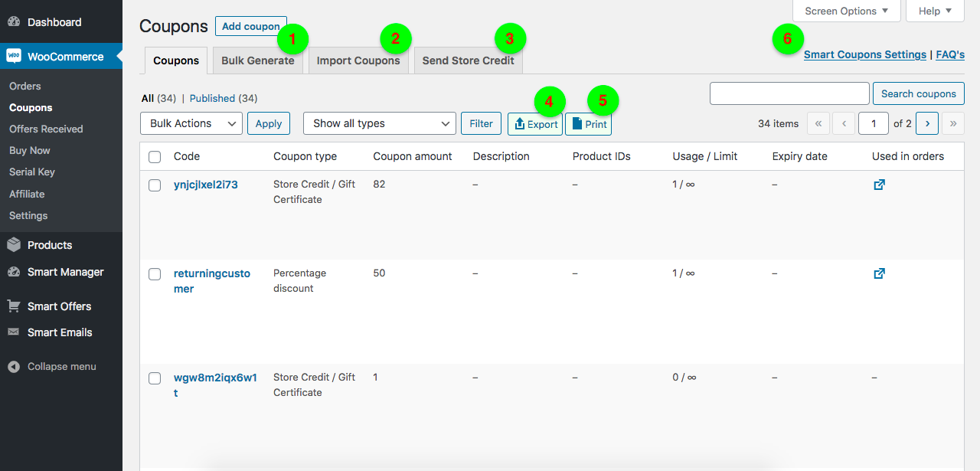This screenshot has height=471, width=980.
Task: Click the current page number field
Action: pos(874,123)
